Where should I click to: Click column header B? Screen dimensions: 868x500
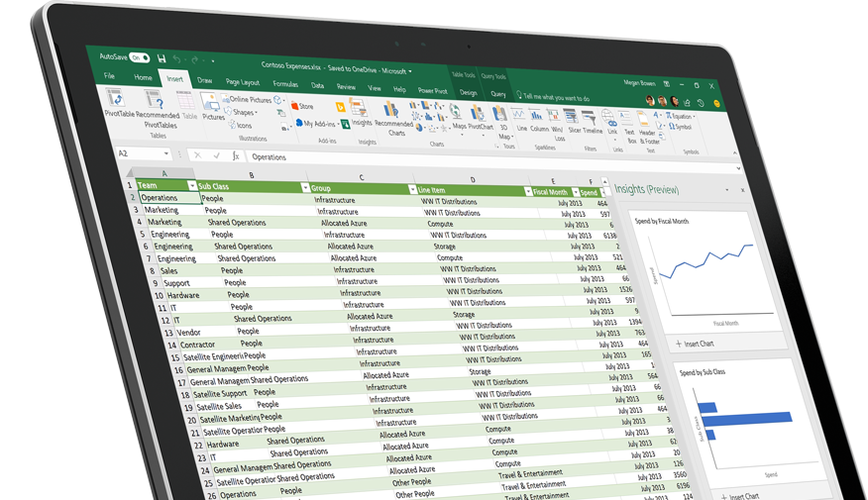pos(251,175)
